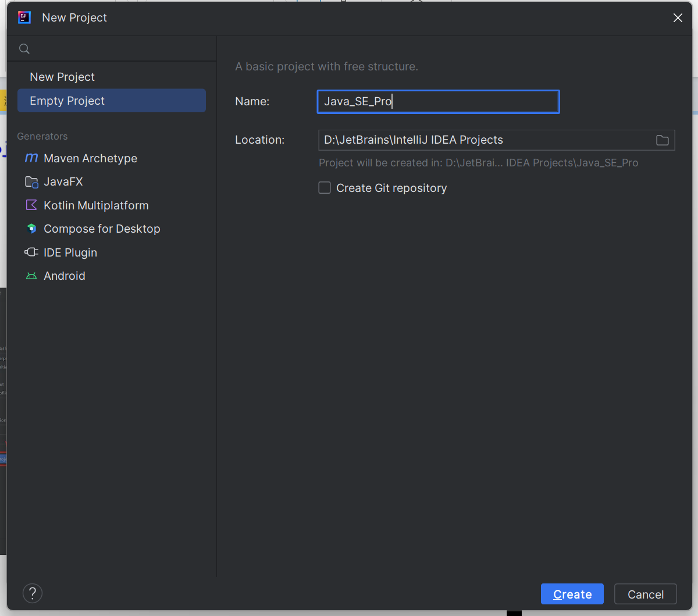698x616 pixels.
Task: Select New Project in sidebar
Action: pyautogui.click(x=62, y=77)
